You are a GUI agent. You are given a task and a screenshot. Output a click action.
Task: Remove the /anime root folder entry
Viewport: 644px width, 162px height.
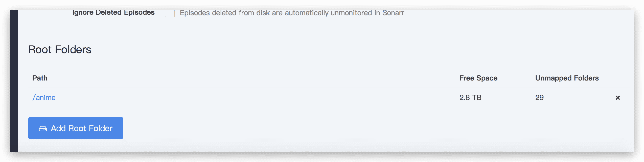click(x=617, y=98)
